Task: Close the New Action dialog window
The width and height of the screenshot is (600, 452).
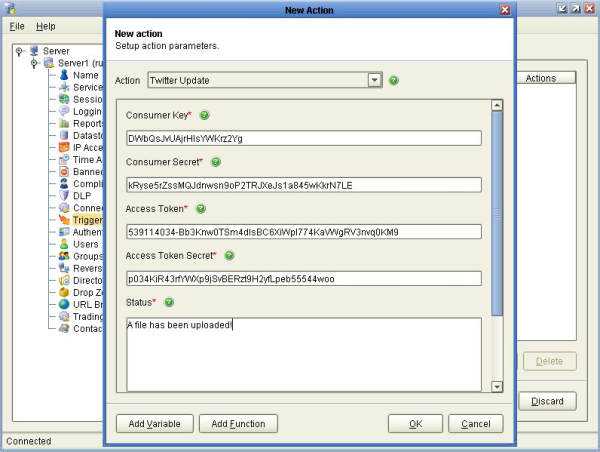Action: tap(505, 10)
